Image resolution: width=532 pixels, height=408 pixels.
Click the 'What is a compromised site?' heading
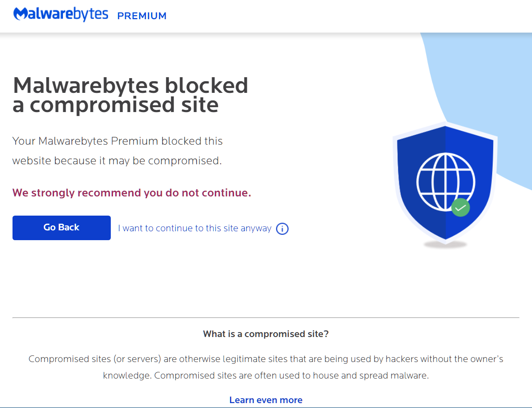click(x=266, y=334)
